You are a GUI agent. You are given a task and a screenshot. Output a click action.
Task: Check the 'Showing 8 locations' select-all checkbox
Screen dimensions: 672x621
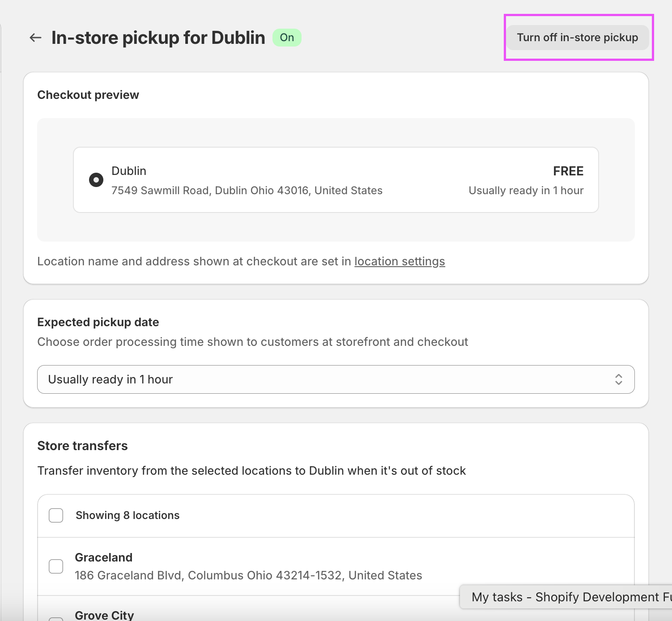click(x=56, y=515)
